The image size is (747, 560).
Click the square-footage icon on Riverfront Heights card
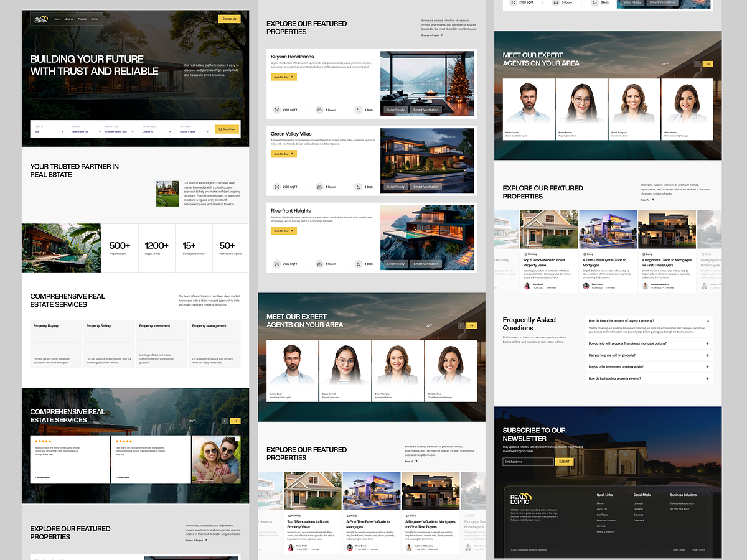tap(277, 264)
